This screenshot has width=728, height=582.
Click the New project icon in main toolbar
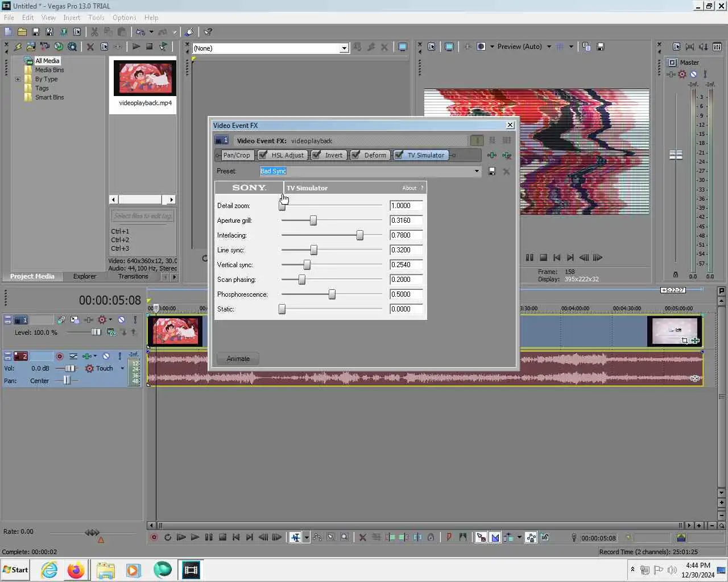tap(8, 32)
